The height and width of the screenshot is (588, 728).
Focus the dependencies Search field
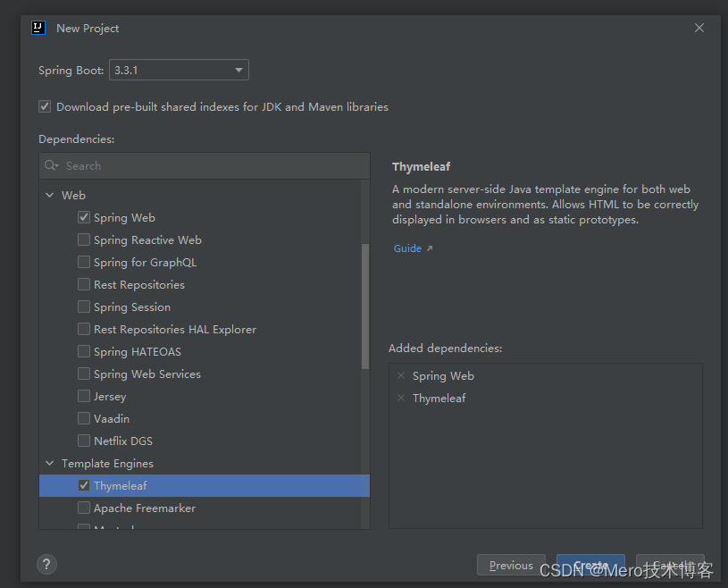pyautogui.click(x=205, y=166)
